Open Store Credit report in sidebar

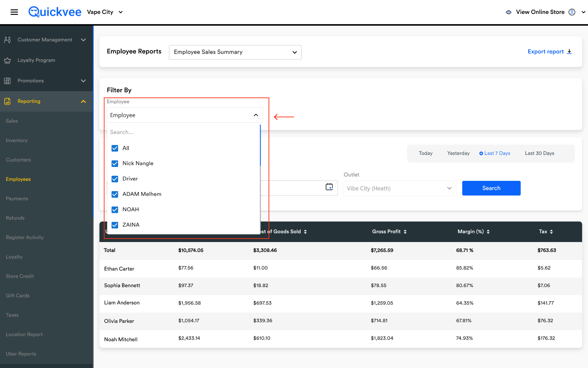click(x=20, y=276)
